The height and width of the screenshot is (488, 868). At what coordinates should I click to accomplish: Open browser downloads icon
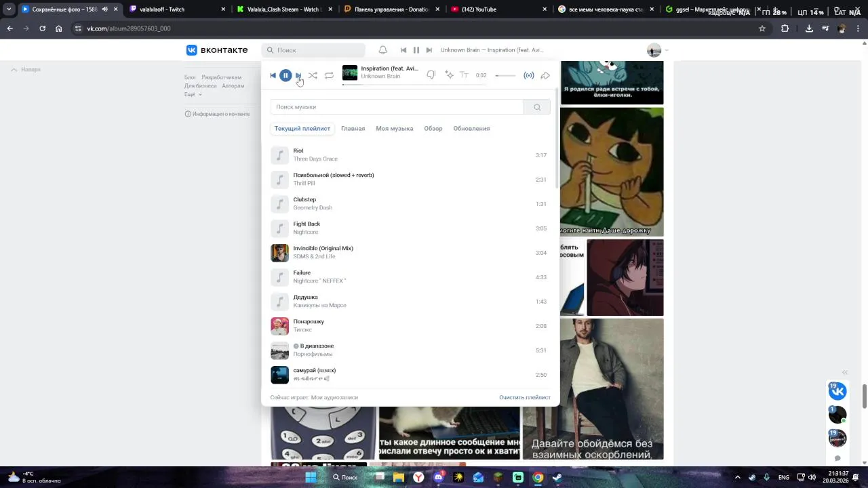(x=809, y=28)
